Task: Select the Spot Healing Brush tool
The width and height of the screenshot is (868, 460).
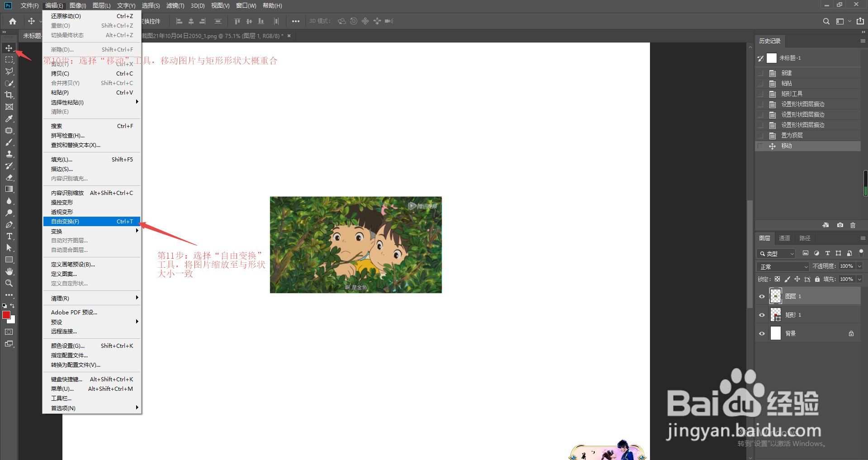Action: pos(9,131)
